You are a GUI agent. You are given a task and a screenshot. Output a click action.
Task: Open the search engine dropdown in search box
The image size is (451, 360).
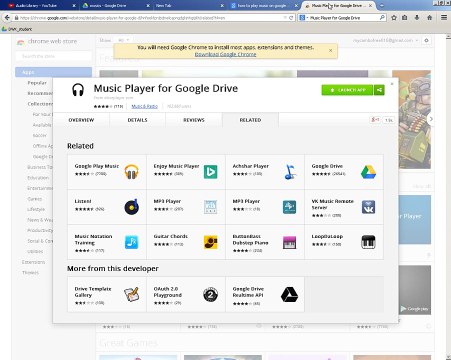[x=303, y=18]
